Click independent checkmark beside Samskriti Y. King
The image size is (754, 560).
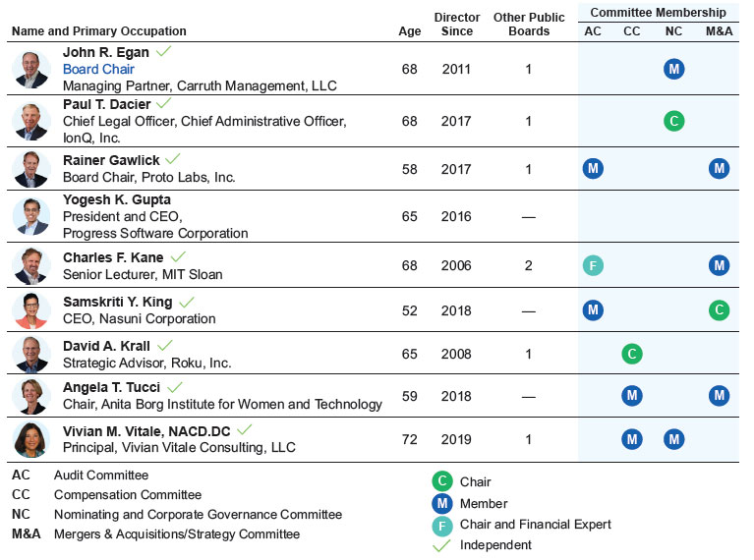point(187,302)
